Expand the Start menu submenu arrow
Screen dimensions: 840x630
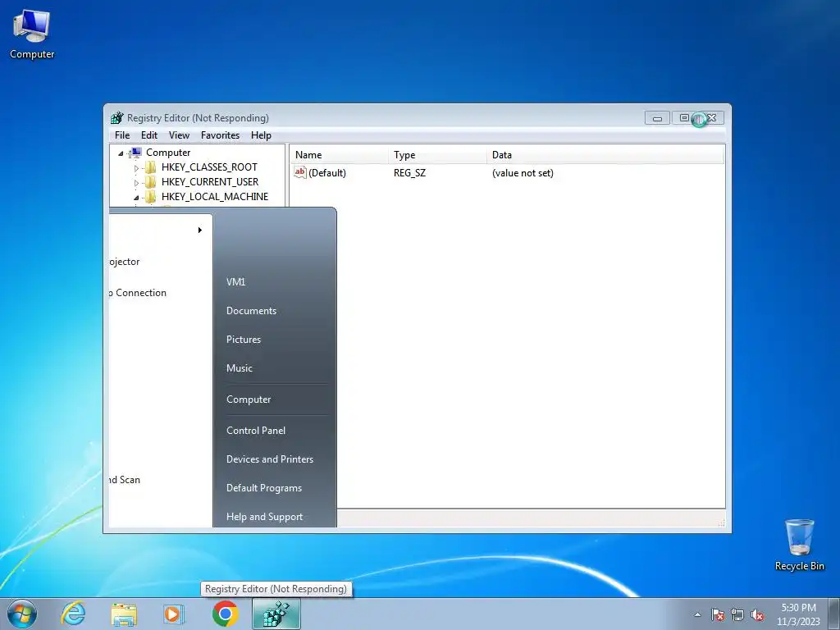click(x=200, y=231)
